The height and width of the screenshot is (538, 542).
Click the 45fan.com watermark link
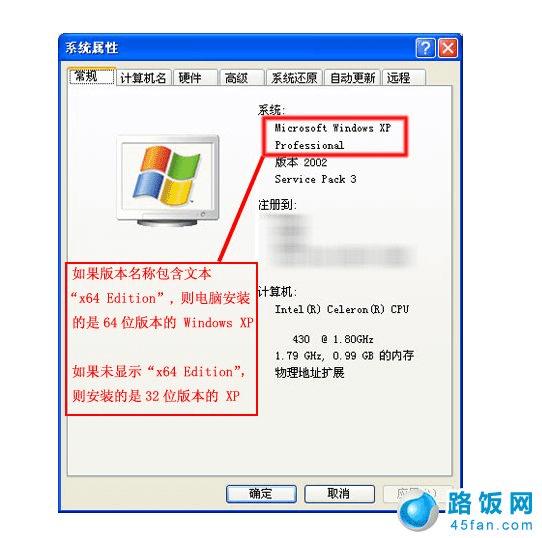[x=491, y=526]
